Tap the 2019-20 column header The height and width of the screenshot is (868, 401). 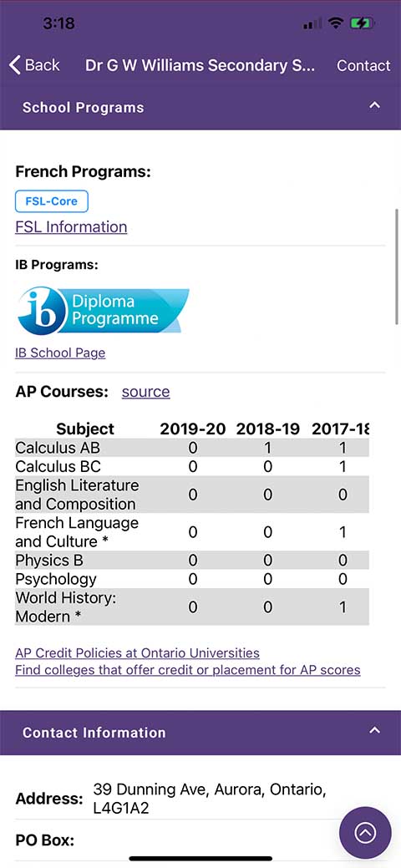pyautogui.click(x=193, y=429)
